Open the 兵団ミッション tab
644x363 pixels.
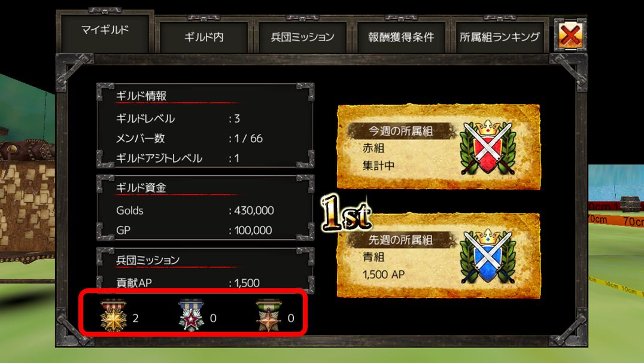click(303, 37)
